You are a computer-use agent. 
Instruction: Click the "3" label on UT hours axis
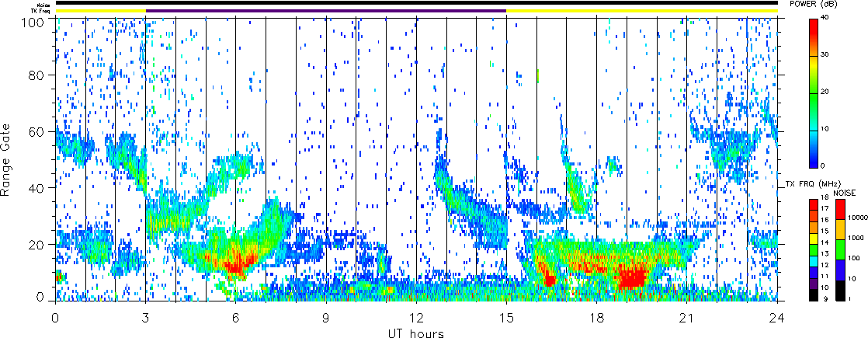pyautogui.click(x=146, y=318)
